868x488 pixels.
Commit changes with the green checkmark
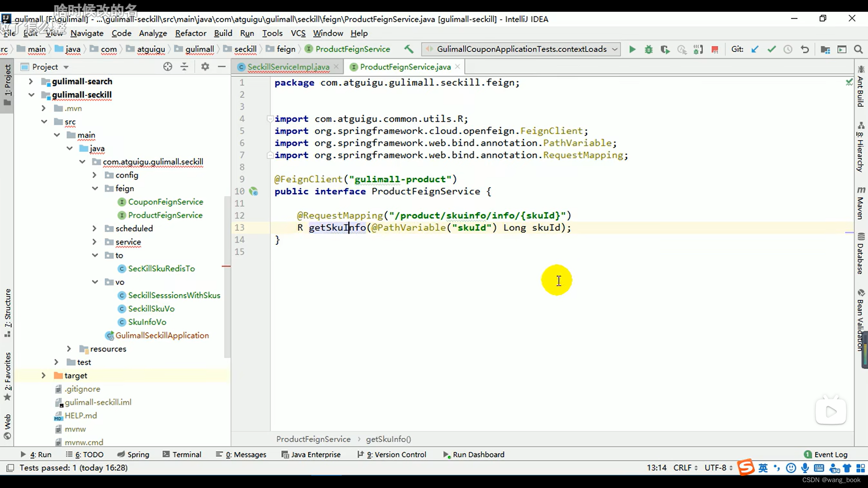[771, 49]
